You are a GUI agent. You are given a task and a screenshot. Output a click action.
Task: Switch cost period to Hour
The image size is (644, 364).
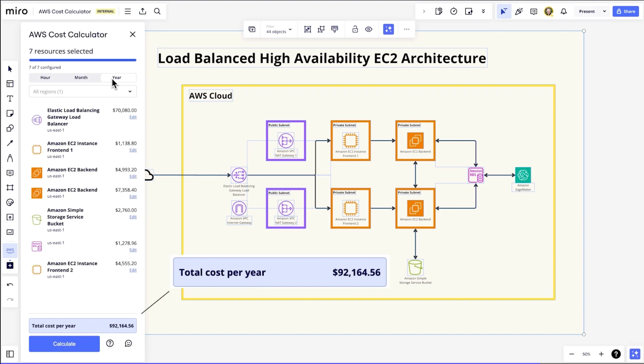coord(45,78)
